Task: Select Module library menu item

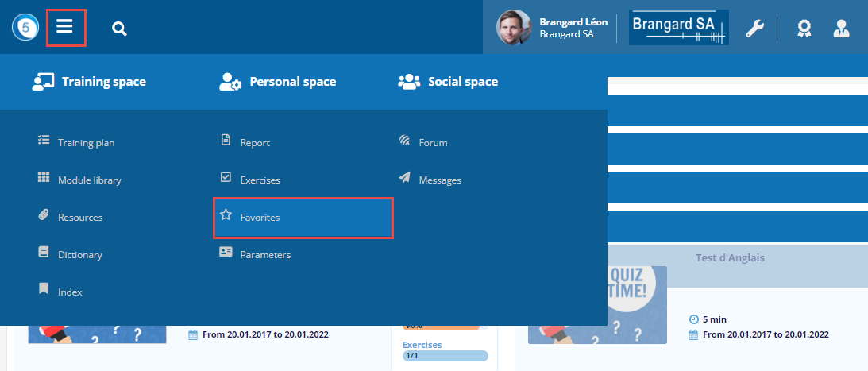Action: point(89,180)
